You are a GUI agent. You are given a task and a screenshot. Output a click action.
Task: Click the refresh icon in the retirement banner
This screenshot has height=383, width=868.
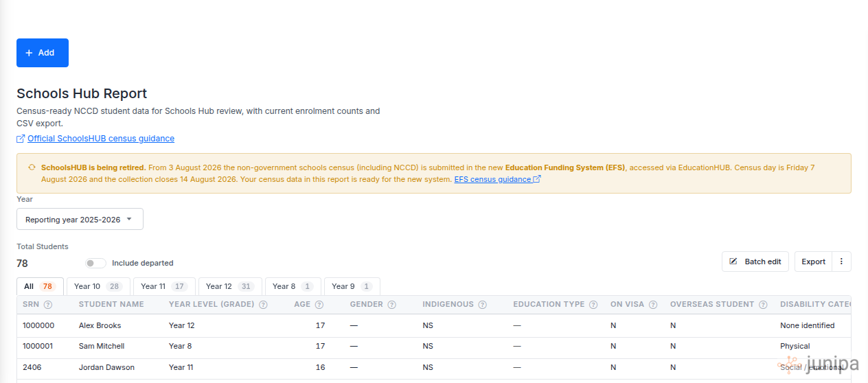tap(32, 167)
